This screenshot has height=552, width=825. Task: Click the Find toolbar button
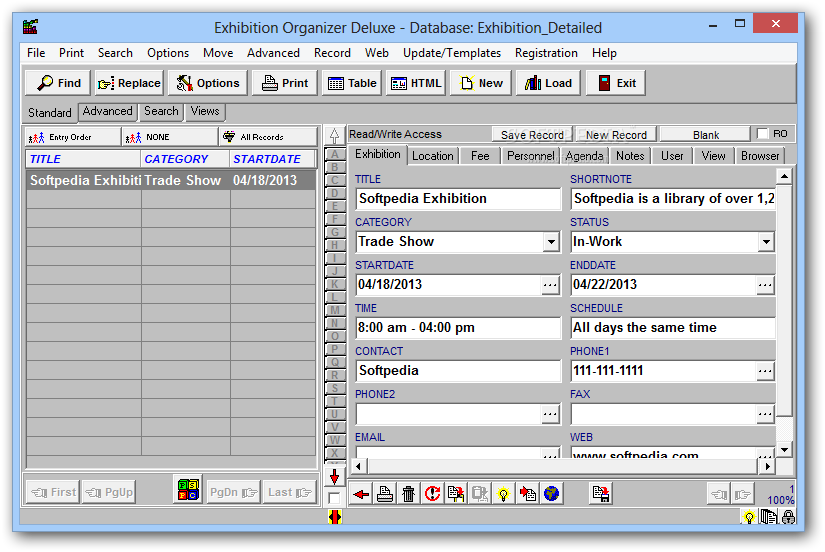(58, 83)
